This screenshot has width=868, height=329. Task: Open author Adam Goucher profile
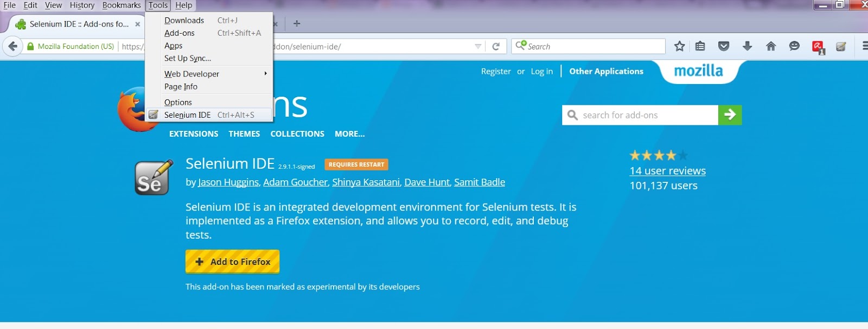pyautogui.click(x=295, y=182)
